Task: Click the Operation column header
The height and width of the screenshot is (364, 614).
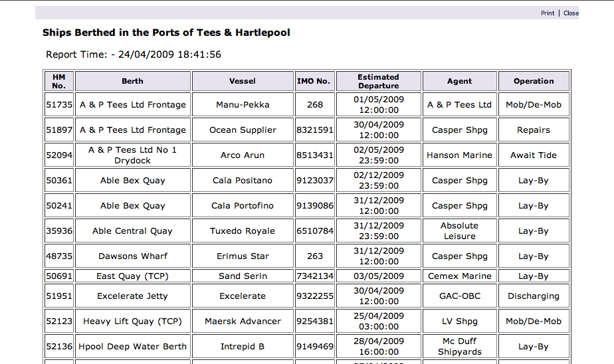Action: 534,81
